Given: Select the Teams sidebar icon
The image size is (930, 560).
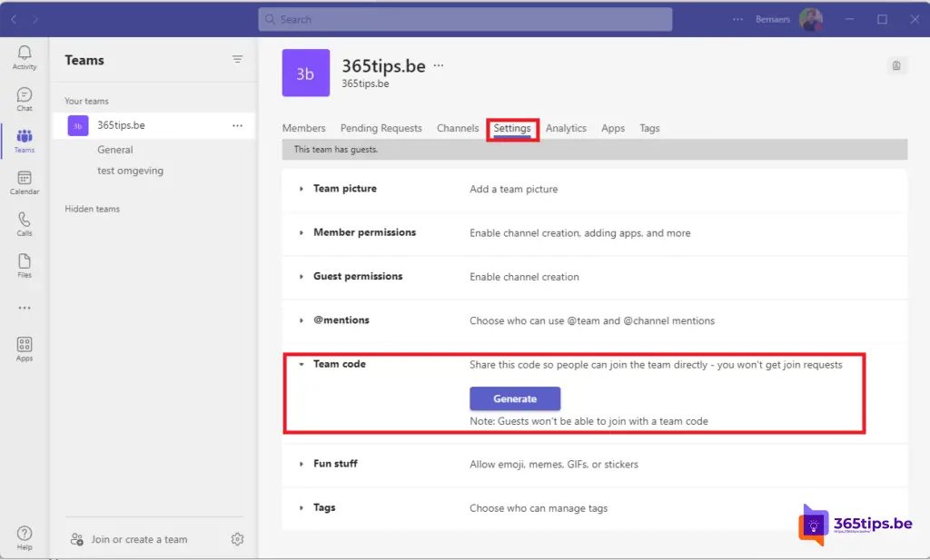Looking at the screenshot, I should click(x=25, y=141).
